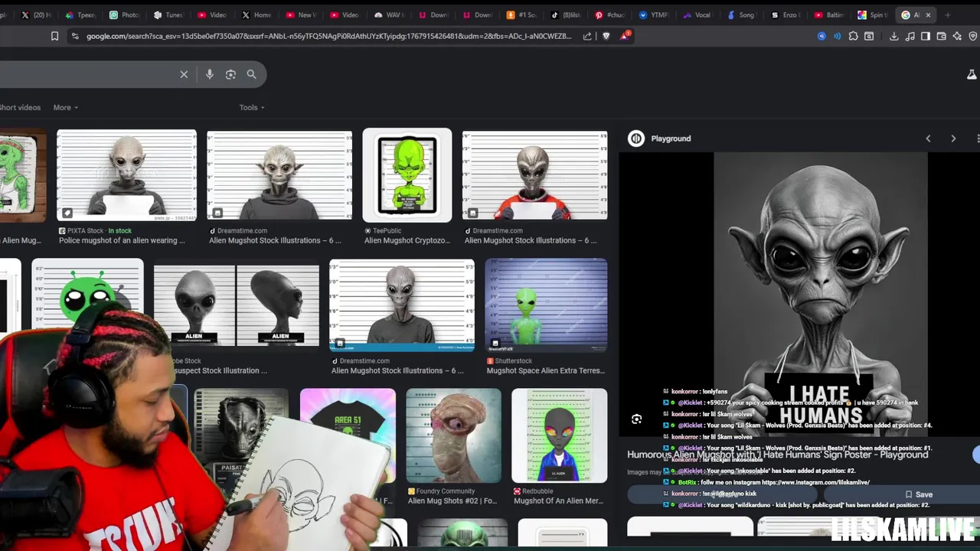The height and width of the screenshot is (551, 980).
Task: Save the previewed alien image
Action: tap(919, 494)
